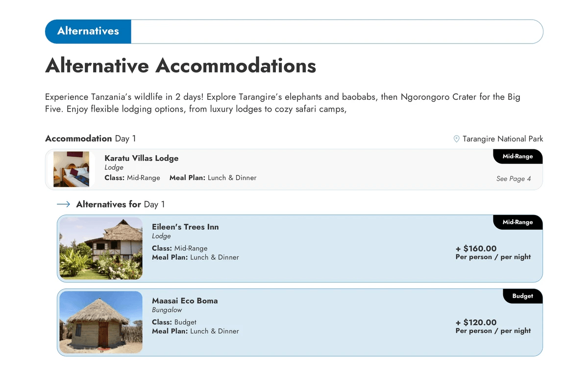Screen dimensions: 588x373
Task: Open the Karatu Villas Lodge bedroom thumbnail
Action: pos(71,169)
